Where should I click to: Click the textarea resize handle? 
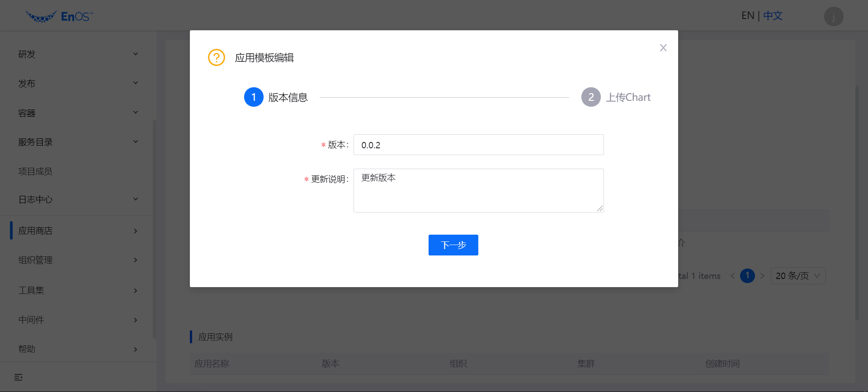[600, 208]
